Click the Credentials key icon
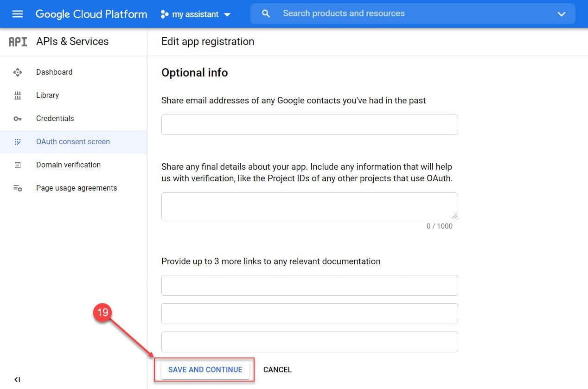Viewport: 588px width, 389px height. [x=17, y=118]
